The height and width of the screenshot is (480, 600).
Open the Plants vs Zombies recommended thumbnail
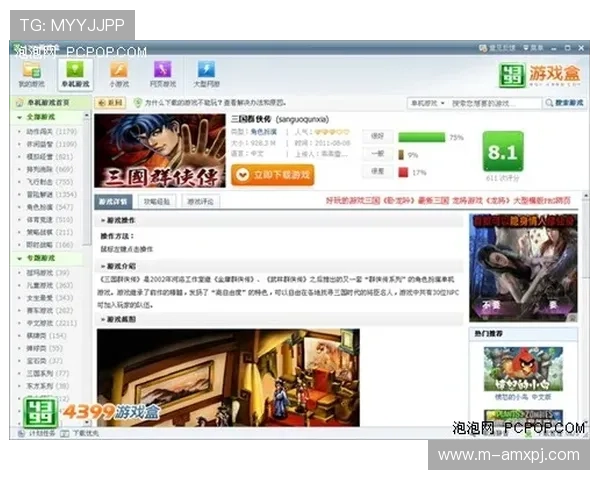523,418
